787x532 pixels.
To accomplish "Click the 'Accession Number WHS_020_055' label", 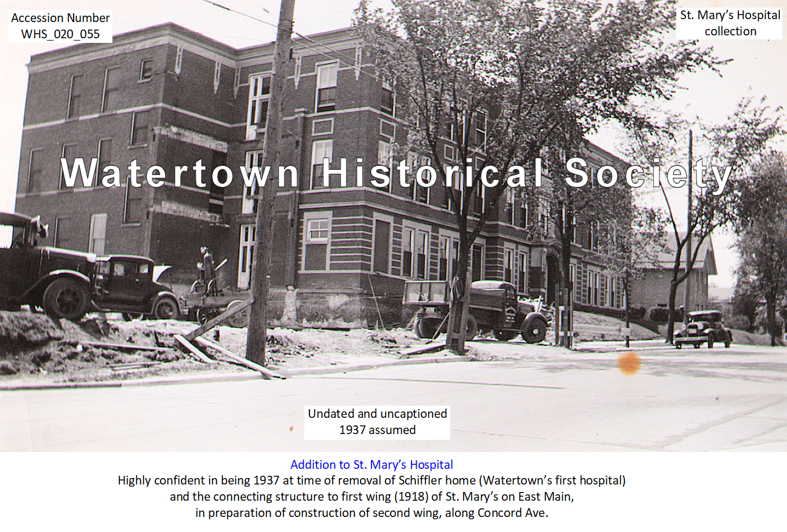I will (60, 26).
